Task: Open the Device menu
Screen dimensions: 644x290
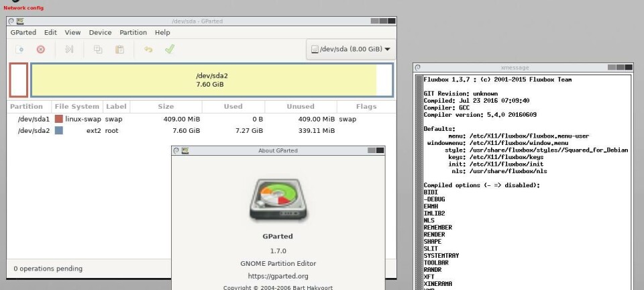Action: [100, 32]
